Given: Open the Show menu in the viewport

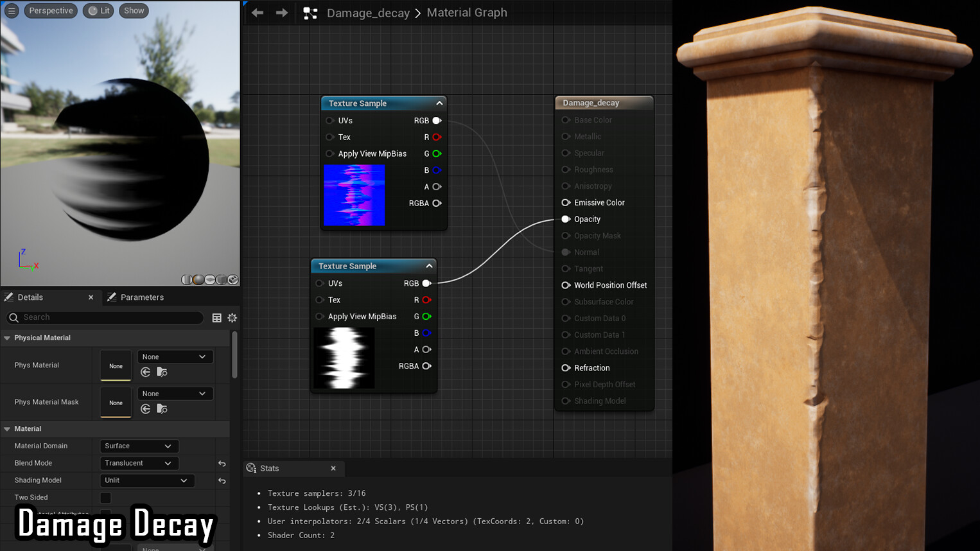Looking at the screenshot, I should pyautogui.click(x=133, y=10).
